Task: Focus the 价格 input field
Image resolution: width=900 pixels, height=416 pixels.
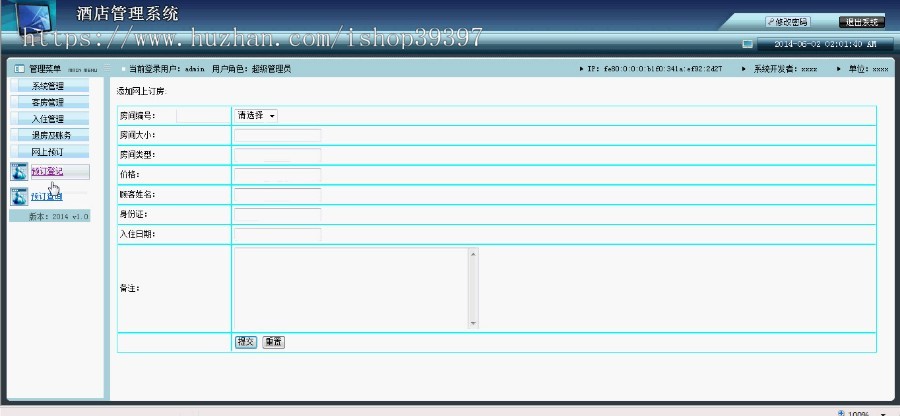Action: coord(278,175)
